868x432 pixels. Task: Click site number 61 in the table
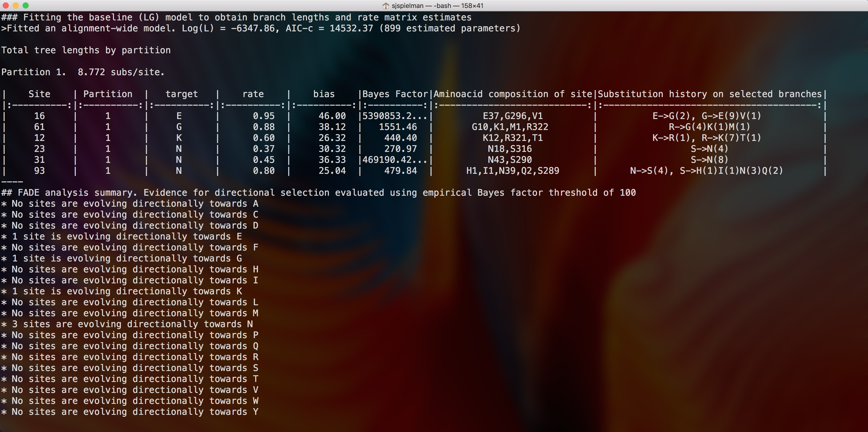(39, 127)
